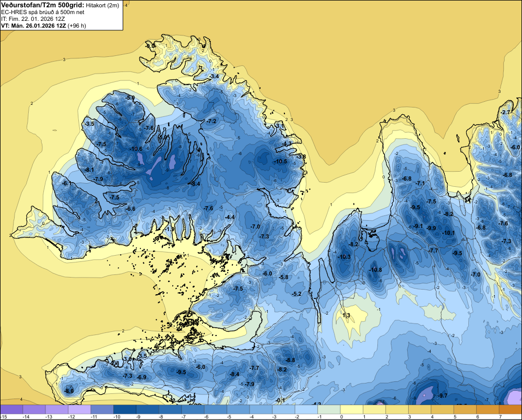Click the -9.9 temperature value

tap(431, 228)
